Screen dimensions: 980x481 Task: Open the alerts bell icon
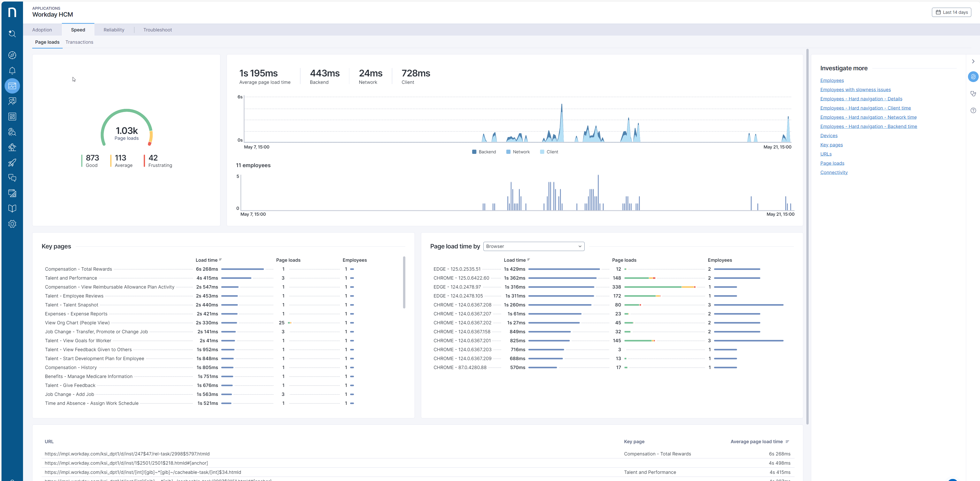[12, 70]
